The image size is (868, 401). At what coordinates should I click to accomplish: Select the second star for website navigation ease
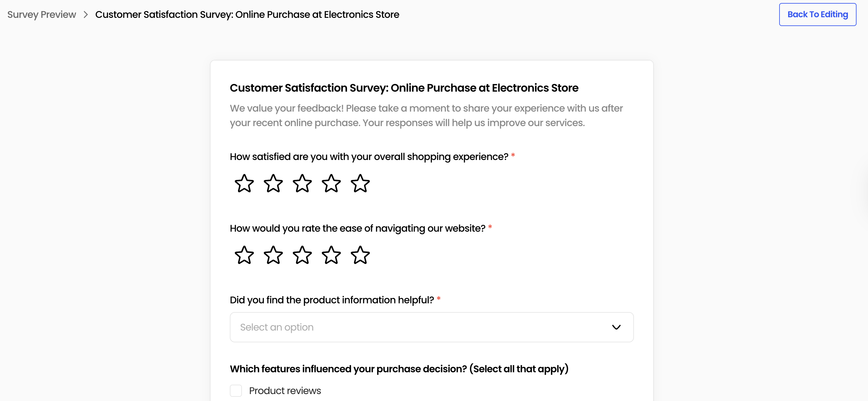[x=273, y=255]
